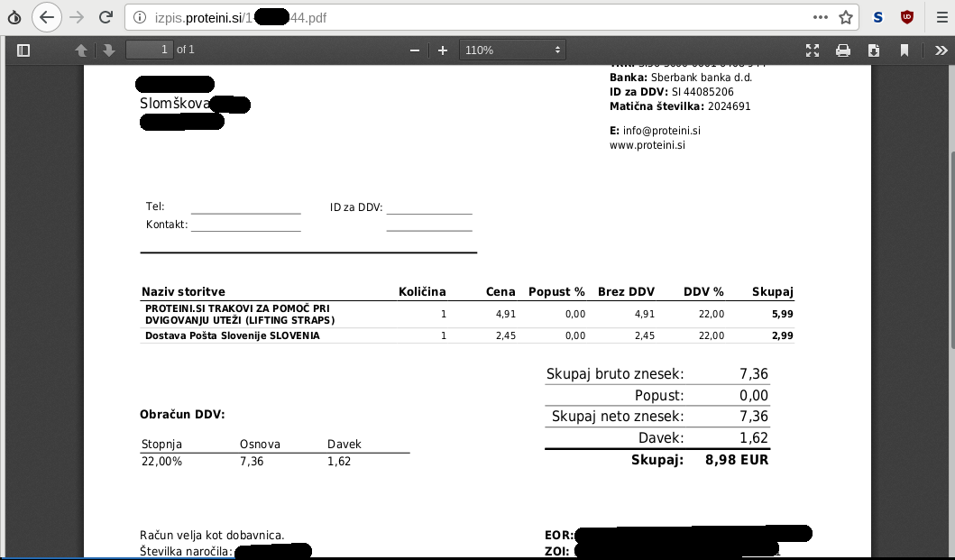955x560 pixels.
Task: Click 'Račun velja kot dobavnica.' text
Action: point(212,536)
